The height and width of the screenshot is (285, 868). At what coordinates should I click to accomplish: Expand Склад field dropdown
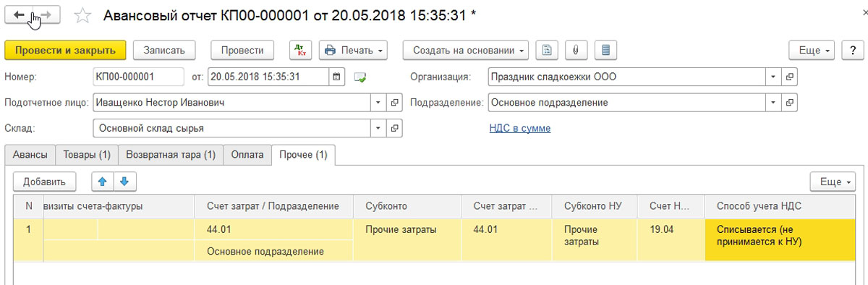pos(378,129)
